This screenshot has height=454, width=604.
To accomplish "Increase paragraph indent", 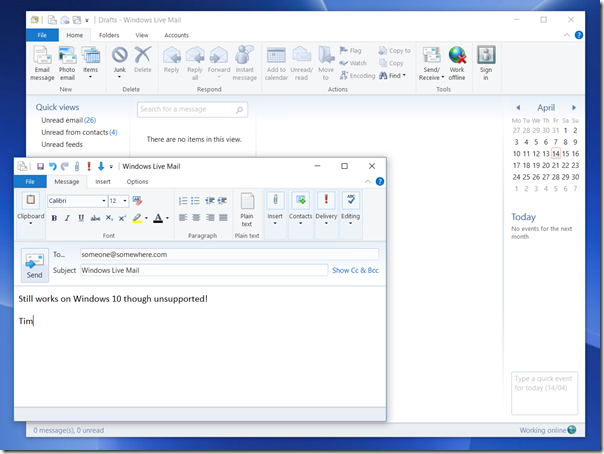I will coord(222,201).
